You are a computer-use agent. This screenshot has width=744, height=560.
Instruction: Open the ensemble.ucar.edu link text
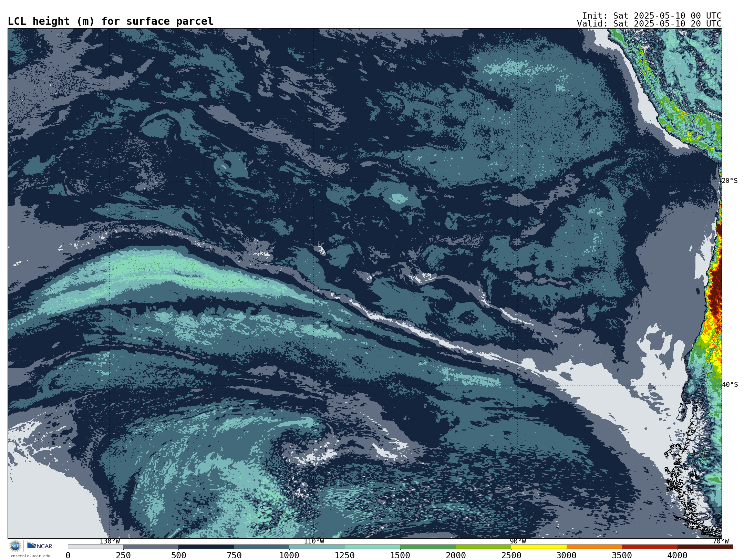[31, 556]
